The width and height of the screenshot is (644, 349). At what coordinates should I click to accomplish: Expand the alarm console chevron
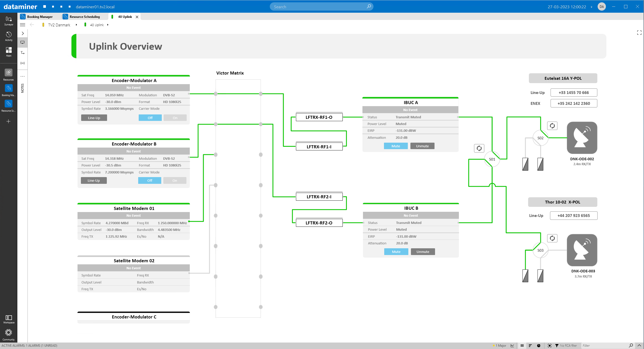pyautogui.click(x=639, y=346)
